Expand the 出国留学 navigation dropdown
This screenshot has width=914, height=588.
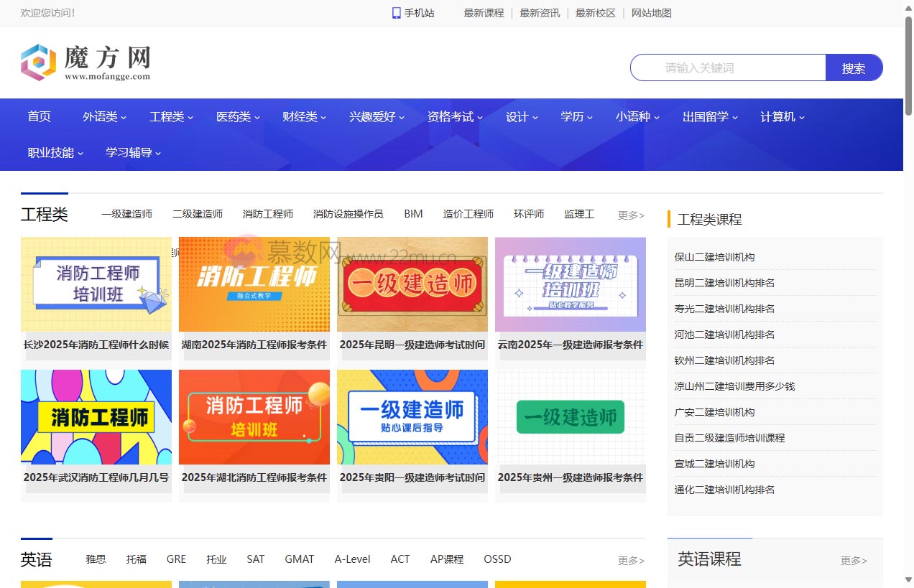(710, 116)
